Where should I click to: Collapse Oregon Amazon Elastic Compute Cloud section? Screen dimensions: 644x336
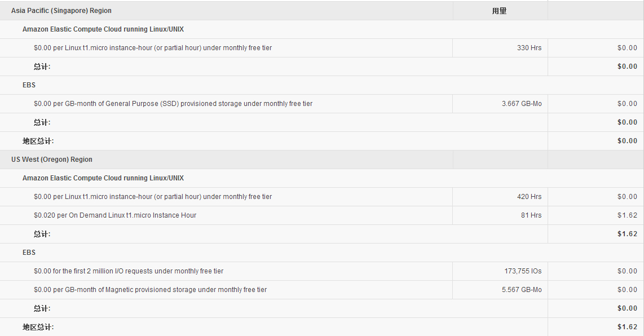tap(103, 178)
